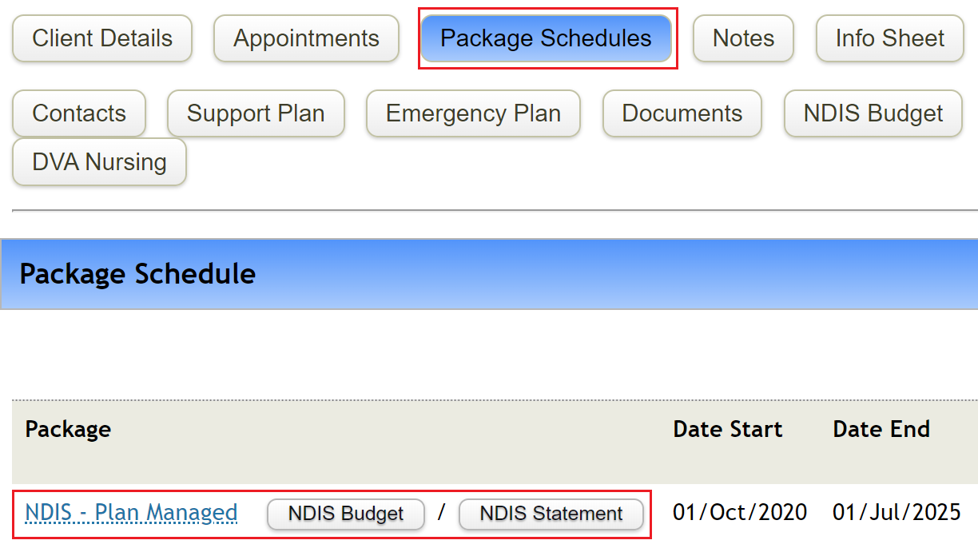The width and height of the screenshot is (978, 560).
Task: Switch to the Client Details tab
Action: pos(101,38)
